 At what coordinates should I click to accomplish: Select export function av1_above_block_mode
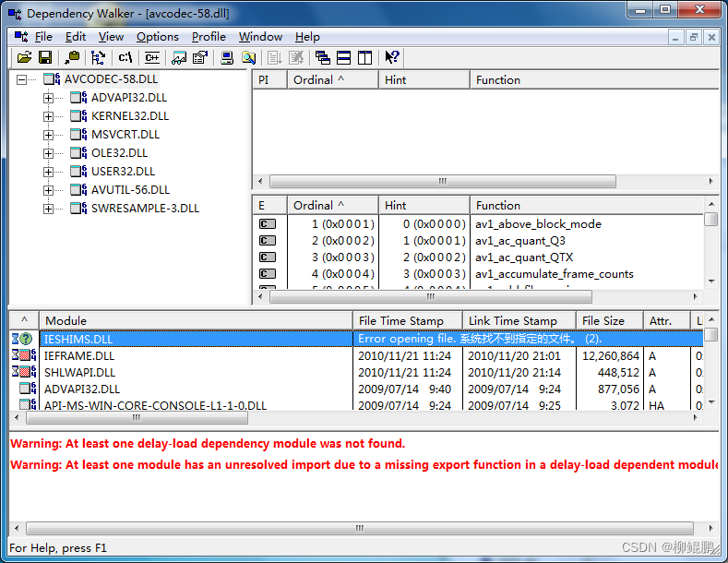(538, 224)
